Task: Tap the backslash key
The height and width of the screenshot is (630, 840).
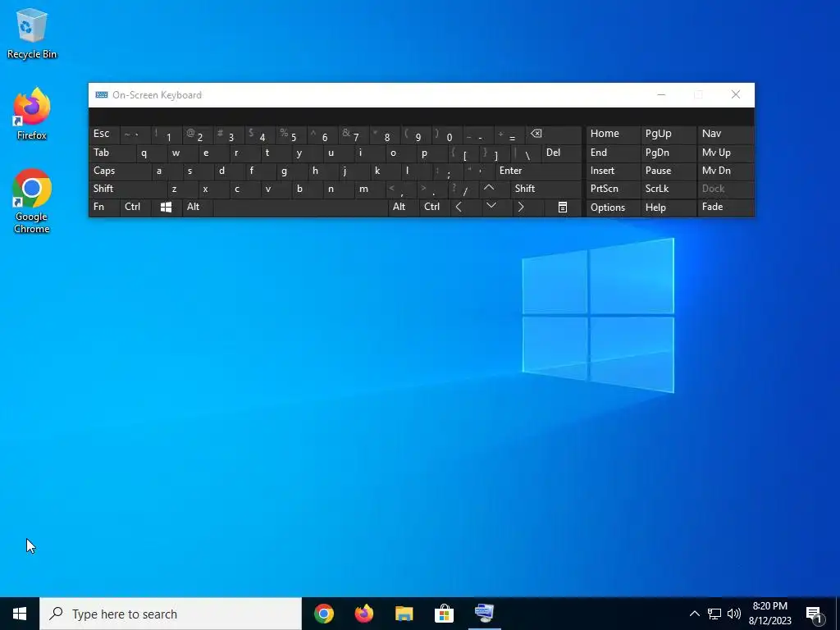Action: (x=526, y=153)
